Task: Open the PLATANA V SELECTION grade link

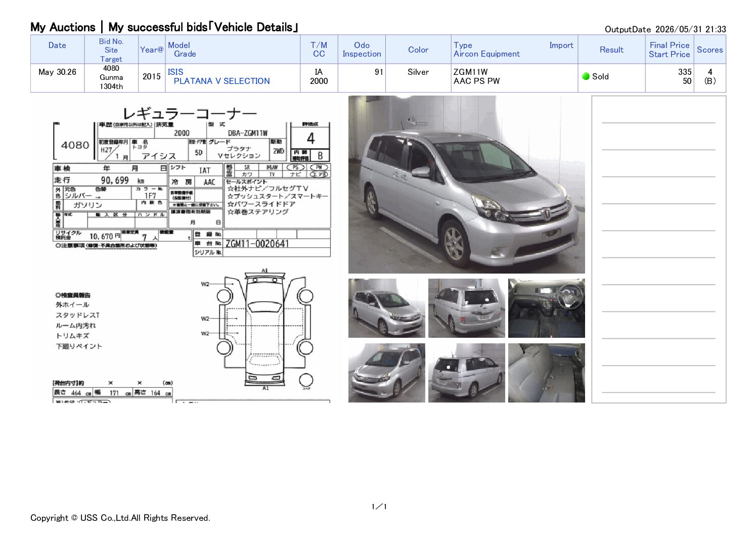Action: (221, 81)
